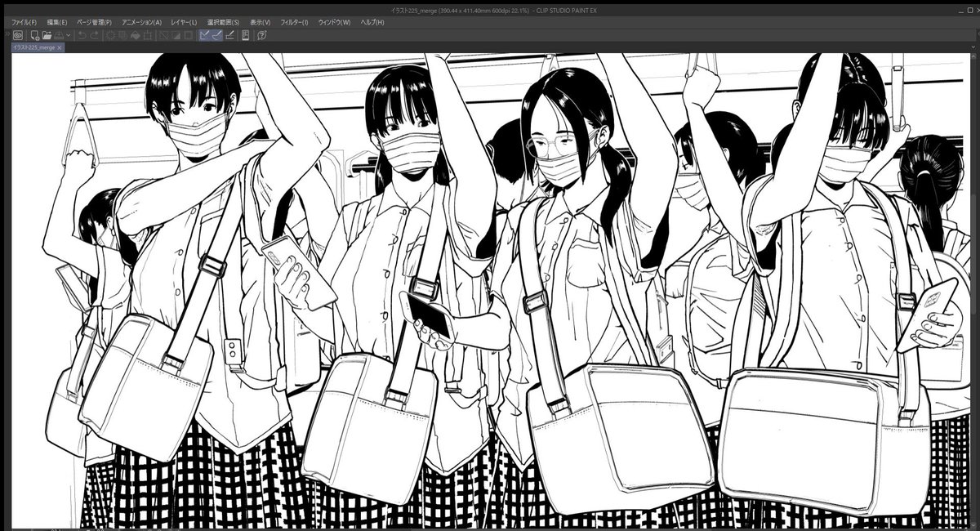
Task: Click the Clear (delete) icon
Action: point(110,35)
